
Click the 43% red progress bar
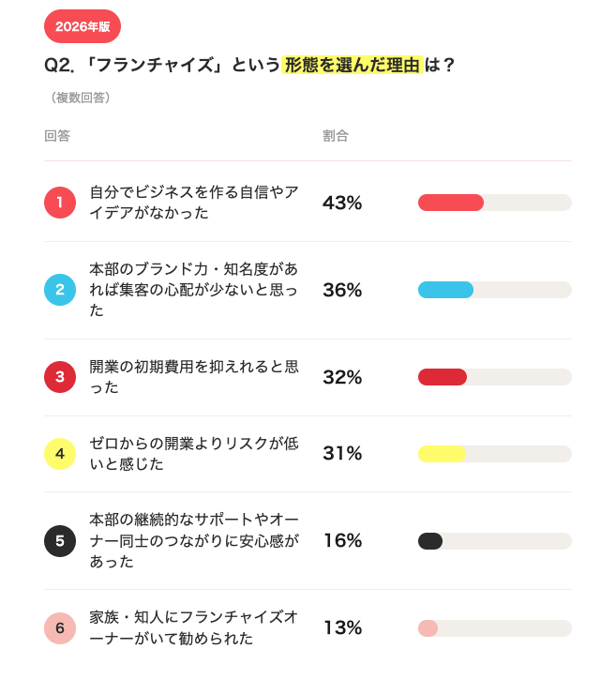click(x=495, y=203)
